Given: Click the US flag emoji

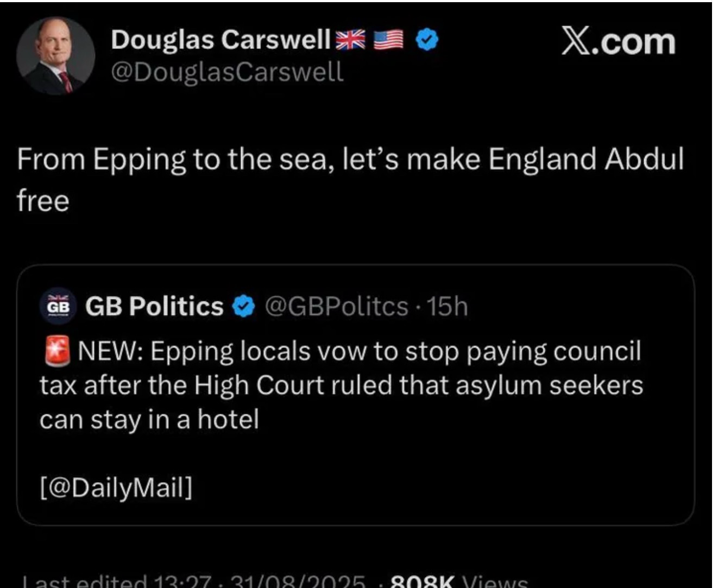Looking at the screenshot, I should point(388,40).
